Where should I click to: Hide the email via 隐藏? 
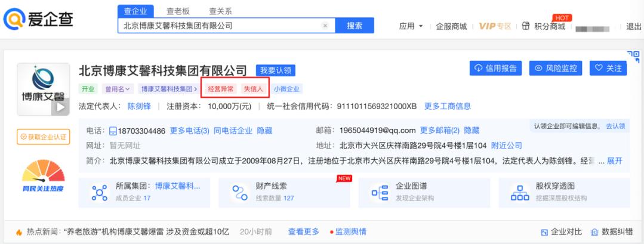(472, 131)
